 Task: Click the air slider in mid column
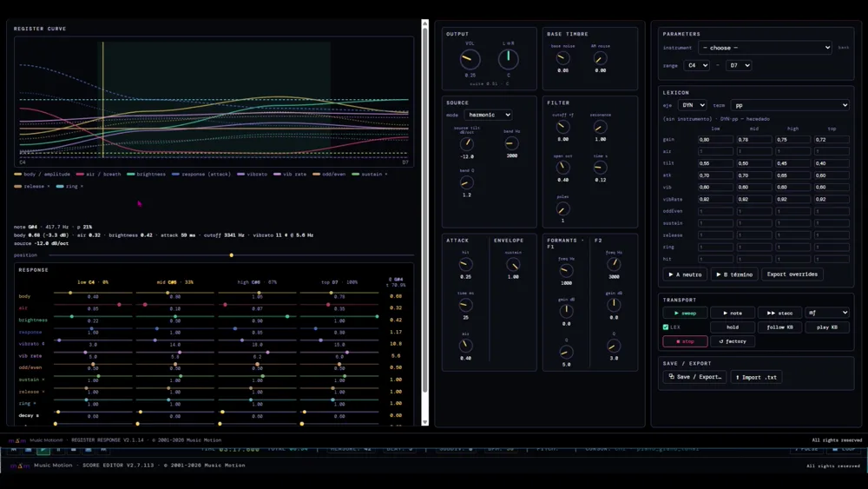(x=175, y=305)
